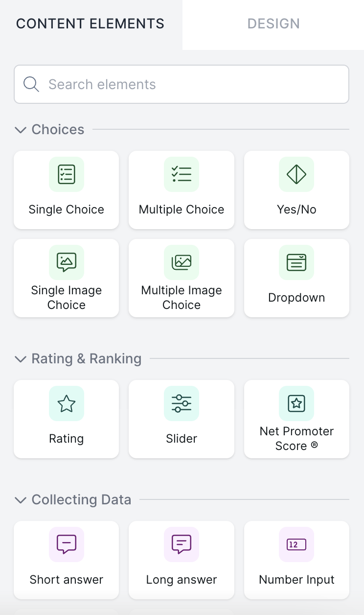Insert the Number Input element
The height and width of the screenshot is (615, 364).
(296, 560)
